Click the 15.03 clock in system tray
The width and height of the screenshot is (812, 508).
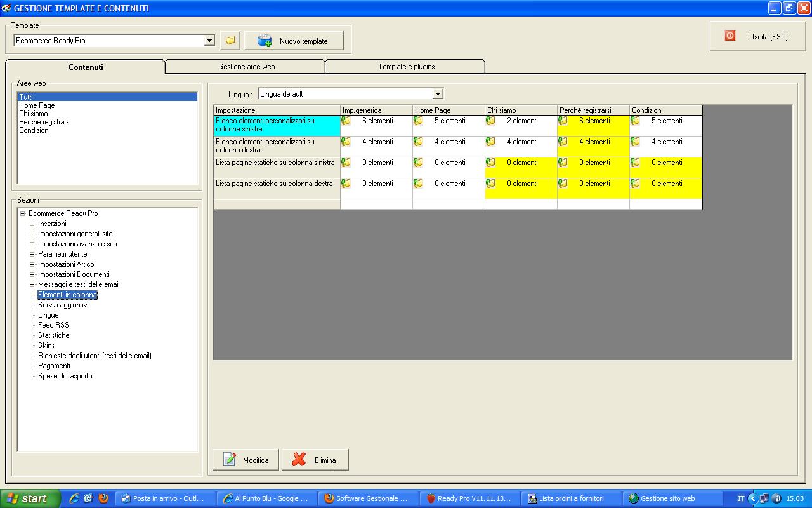click(795, 498)
